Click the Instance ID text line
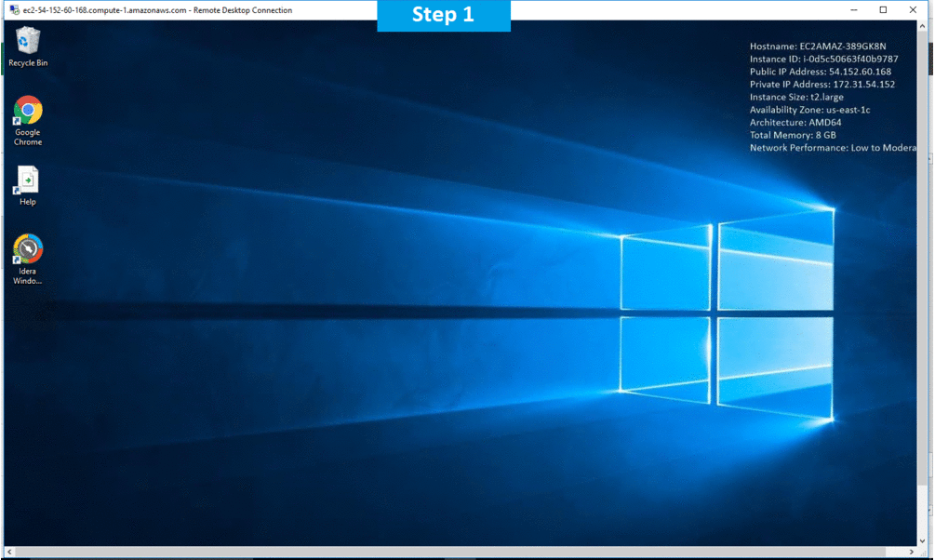 tap(823, 59)
